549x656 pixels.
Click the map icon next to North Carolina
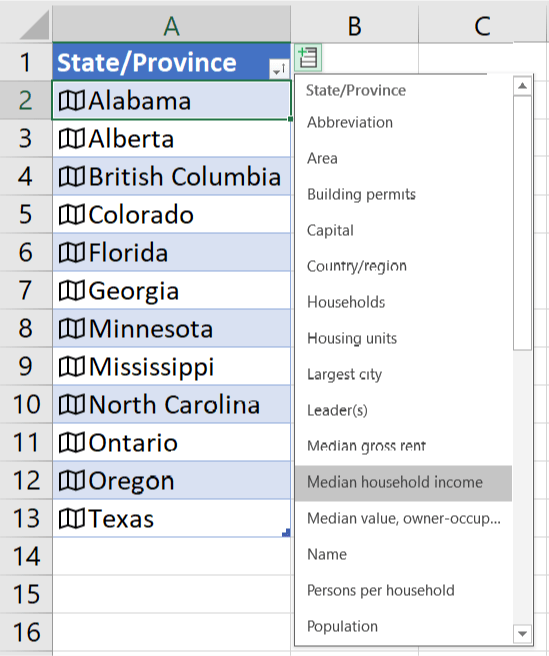coord(72,405)
